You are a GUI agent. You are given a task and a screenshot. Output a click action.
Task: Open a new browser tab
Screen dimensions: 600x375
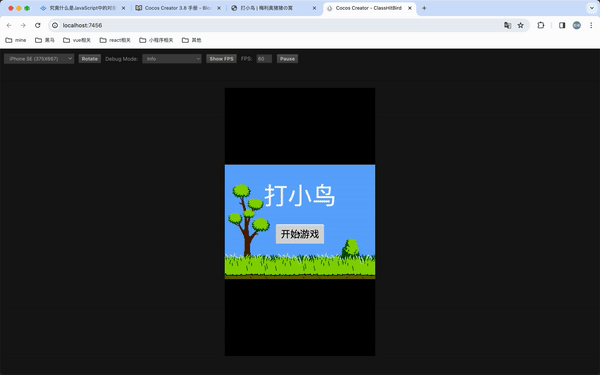424,8
